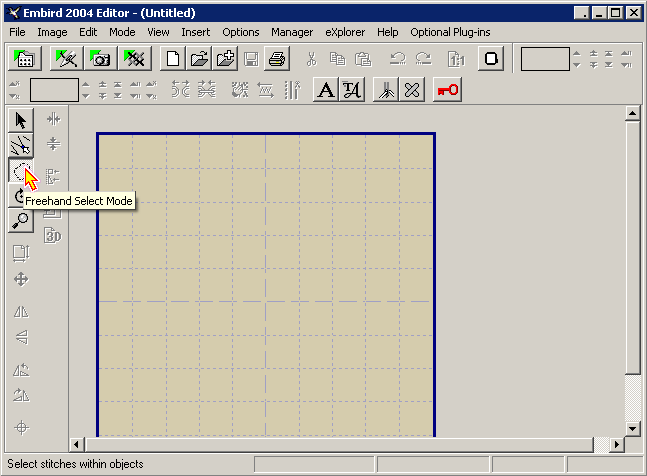647x476 pixels.
Task: Click the vertical scrollbar down arrow
Action: (x=632, y=429)
